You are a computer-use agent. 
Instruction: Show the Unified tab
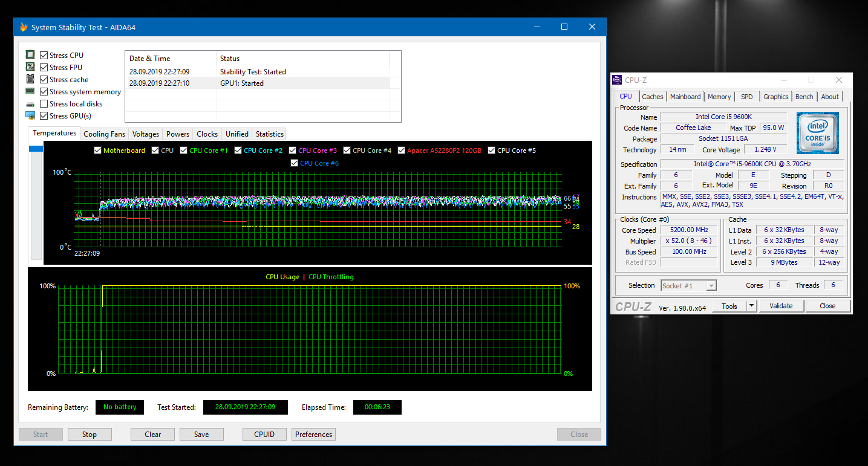(x=237, y=134)
